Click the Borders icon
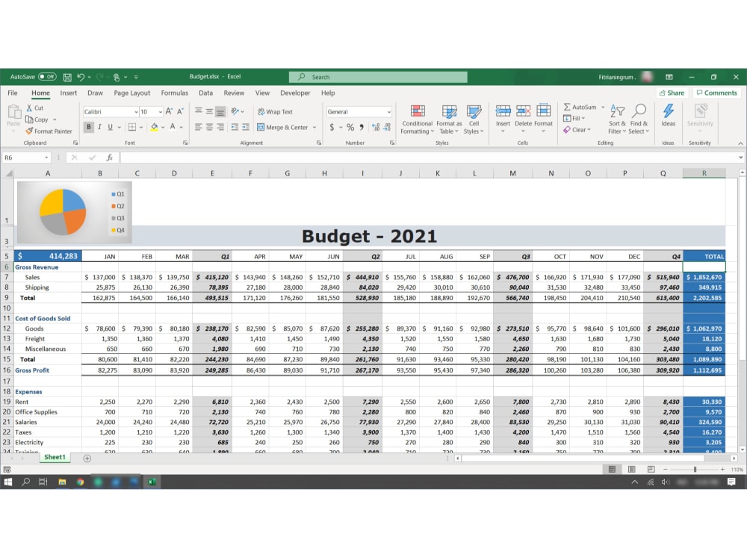Viewport: 747px width, 560px height. point(132,127)
